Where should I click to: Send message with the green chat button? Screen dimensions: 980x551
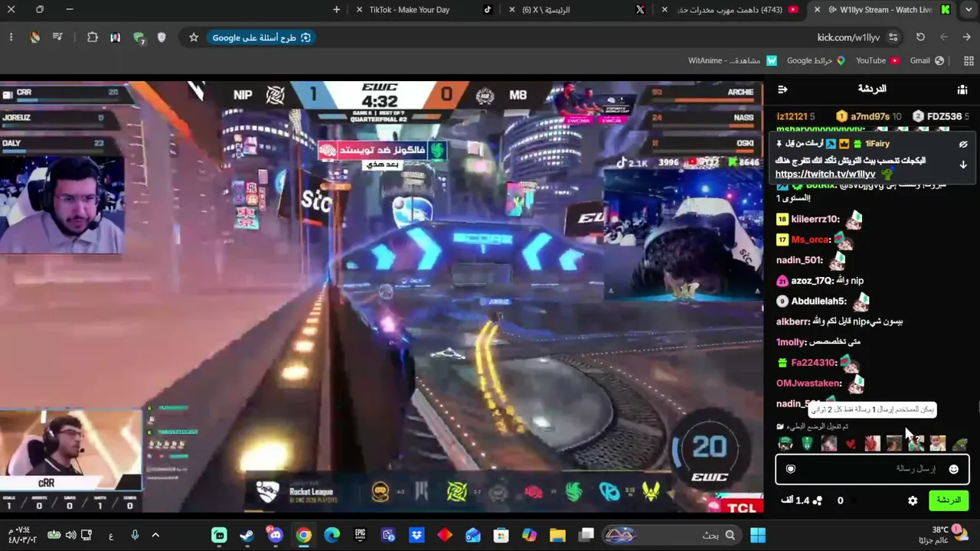(x=949, y=500)
